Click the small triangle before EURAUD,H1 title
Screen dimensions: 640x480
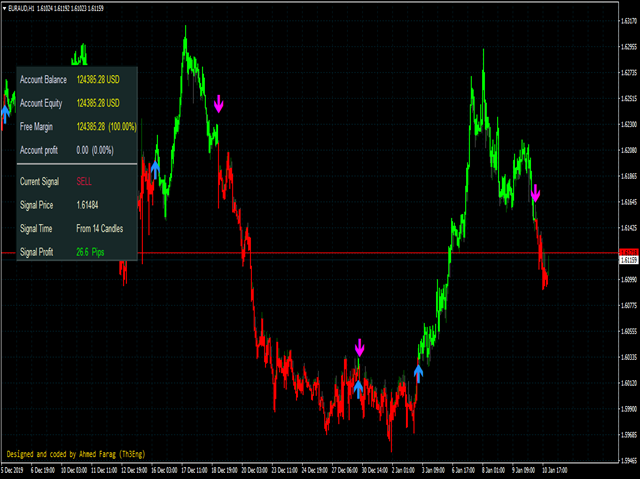point(5,5)
